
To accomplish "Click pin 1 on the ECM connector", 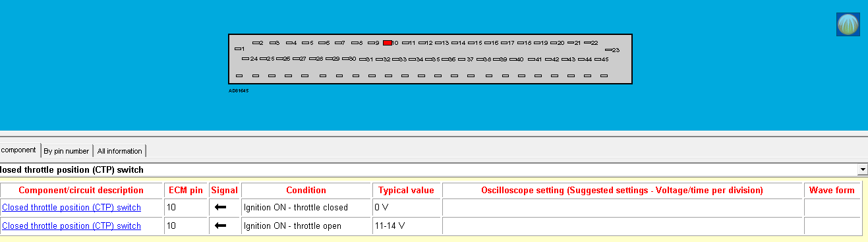I will coord(240,49).
